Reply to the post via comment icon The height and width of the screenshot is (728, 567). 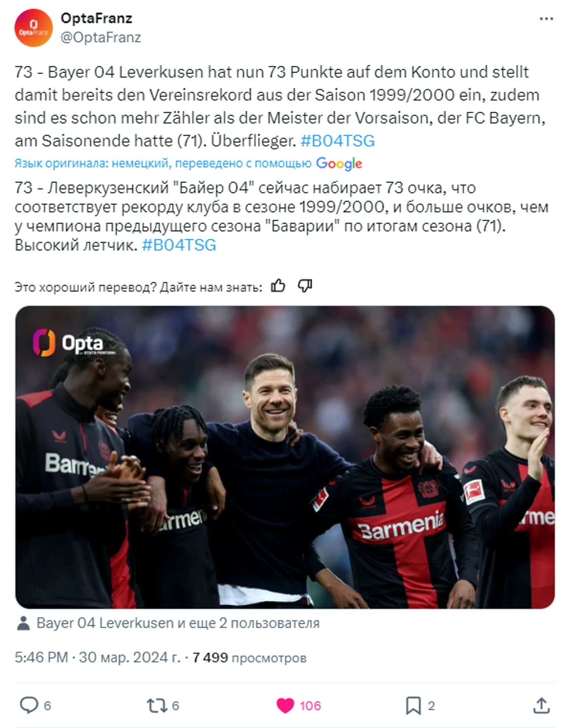point(29,705)
